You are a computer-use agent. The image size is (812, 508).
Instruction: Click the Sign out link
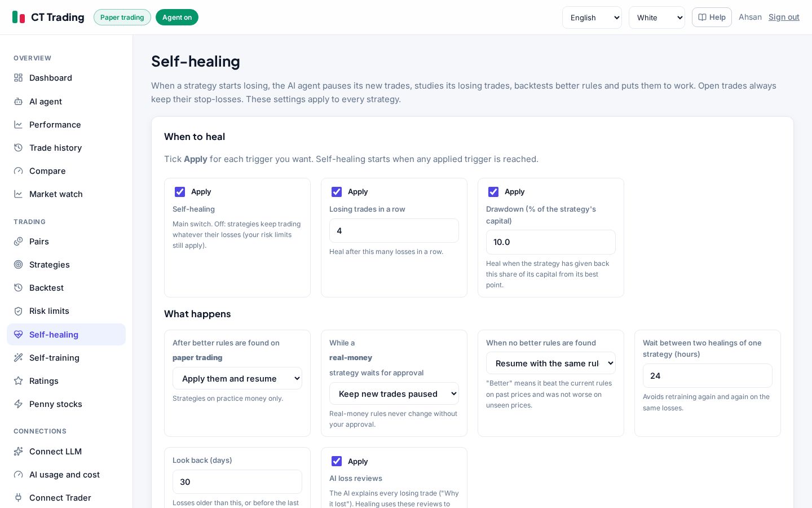pos(784,17)
